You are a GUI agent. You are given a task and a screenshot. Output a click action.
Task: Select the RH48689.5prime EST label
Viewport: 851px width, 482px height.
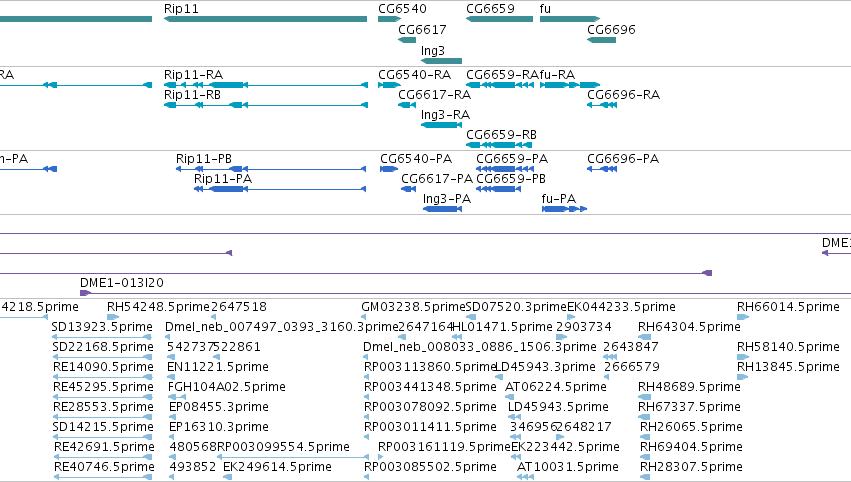click(689, 388)
